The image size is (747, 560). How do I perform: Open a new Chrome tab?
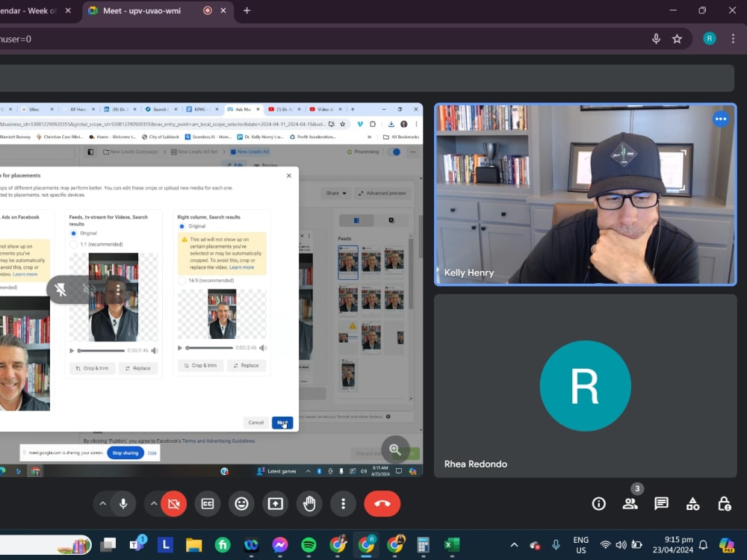(x=247, y=10)
